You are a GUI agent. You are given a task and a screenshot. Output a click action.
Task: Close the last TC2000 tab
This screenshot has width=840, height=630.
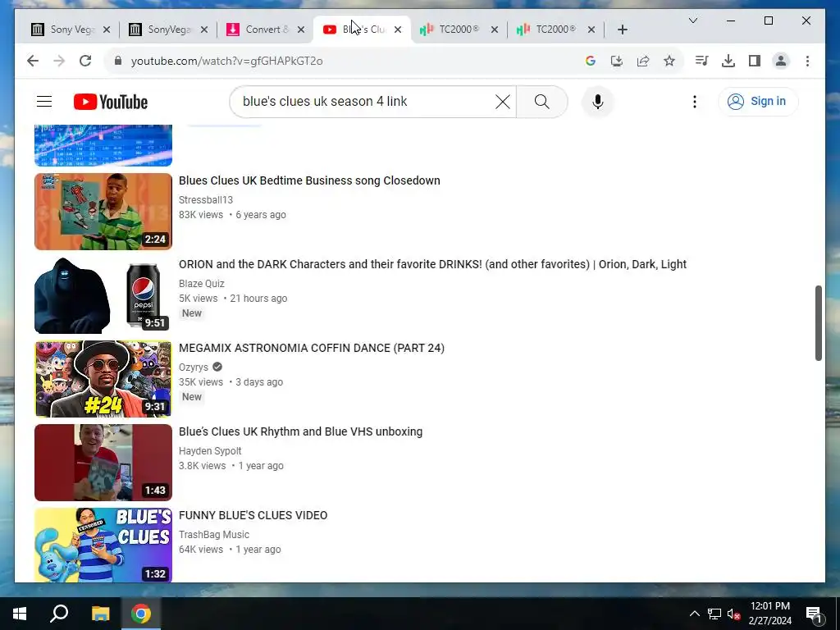coord(591,30)
